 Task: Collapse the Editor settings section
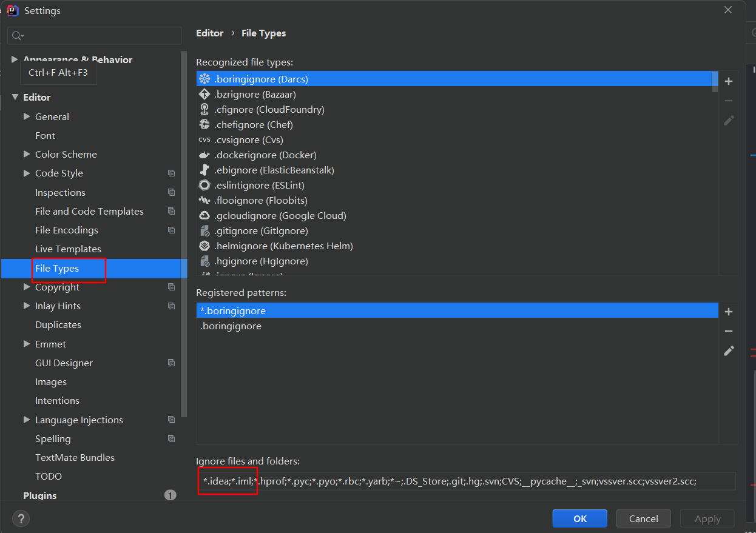coord(15,97)
